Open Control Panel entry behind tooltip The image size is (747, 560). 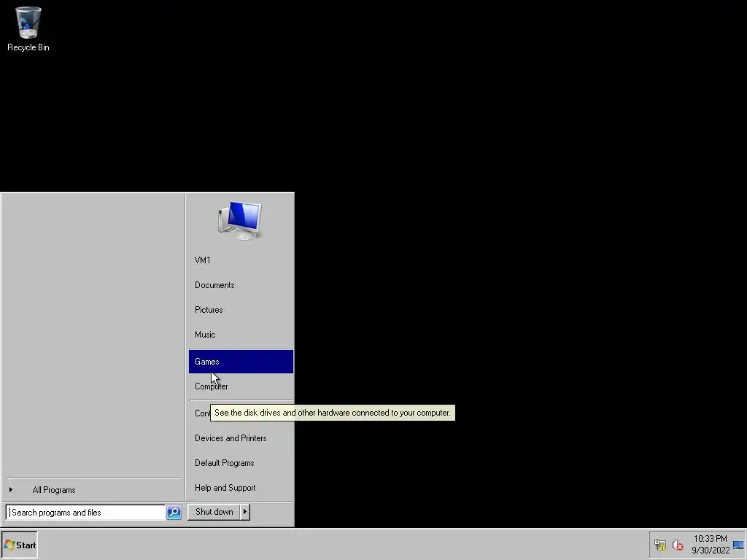tap(201, 413)
